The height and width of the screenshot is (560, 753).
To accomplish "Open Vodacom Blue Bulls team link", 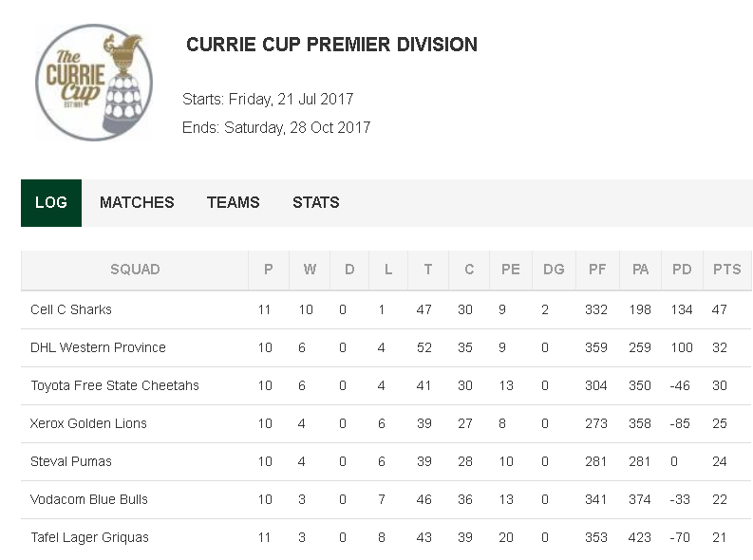I will click(89, 499).
